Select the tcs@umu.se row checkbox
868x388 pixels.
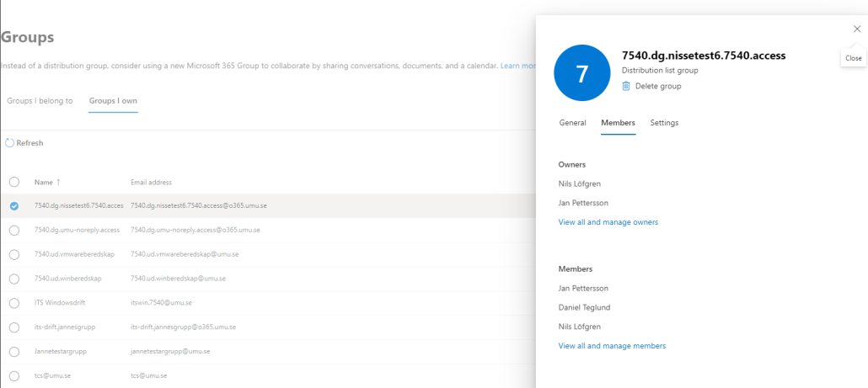14,376
